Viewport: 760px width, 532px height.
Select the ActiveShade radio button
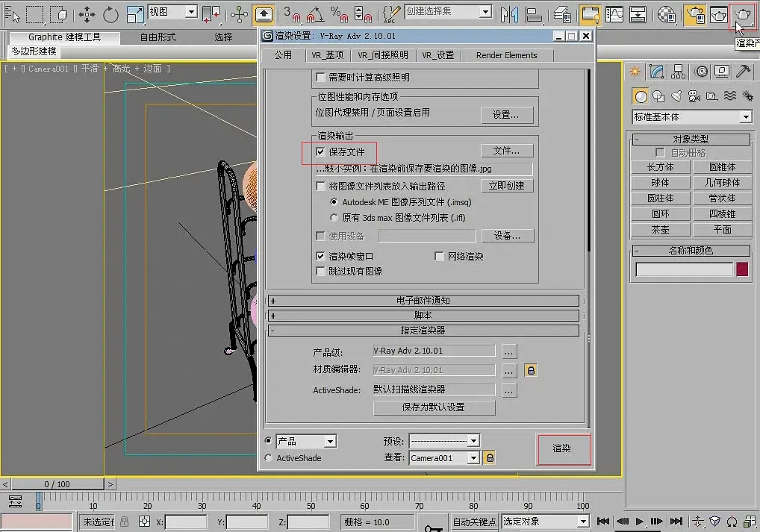(x=268, y=457)
